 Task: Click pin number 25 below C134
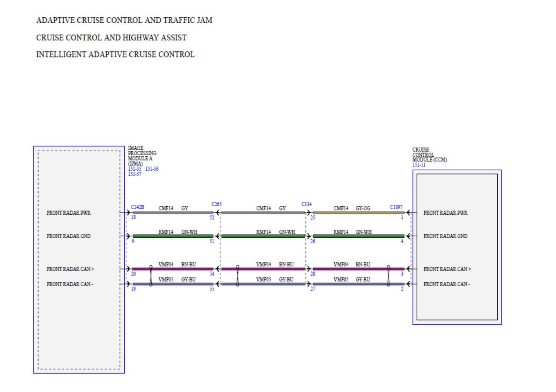pos(312,217)
